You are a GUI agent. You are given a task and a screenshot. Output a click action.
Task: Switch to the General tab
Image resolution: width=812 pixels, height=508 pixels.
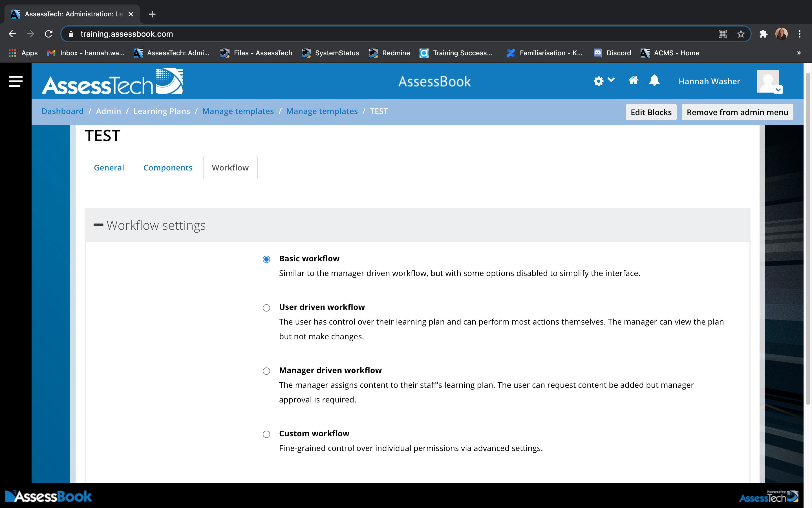(109, 168)
